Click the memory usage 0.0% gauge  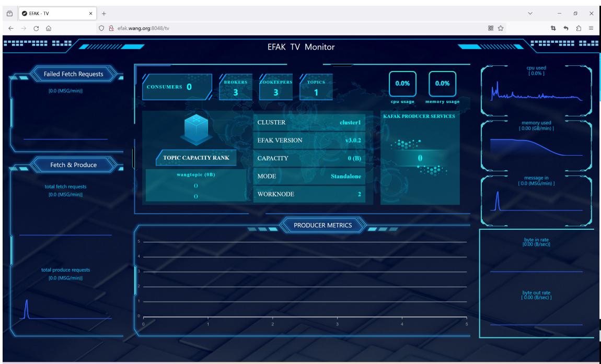(442, 84)
